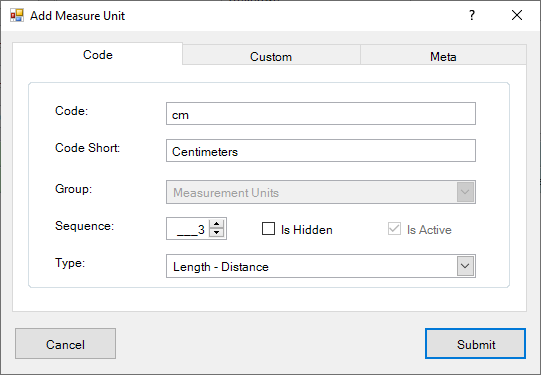The image size is (541, 375).
Task: Click the Is Hidden label text
Action: (x=307, y=230)
